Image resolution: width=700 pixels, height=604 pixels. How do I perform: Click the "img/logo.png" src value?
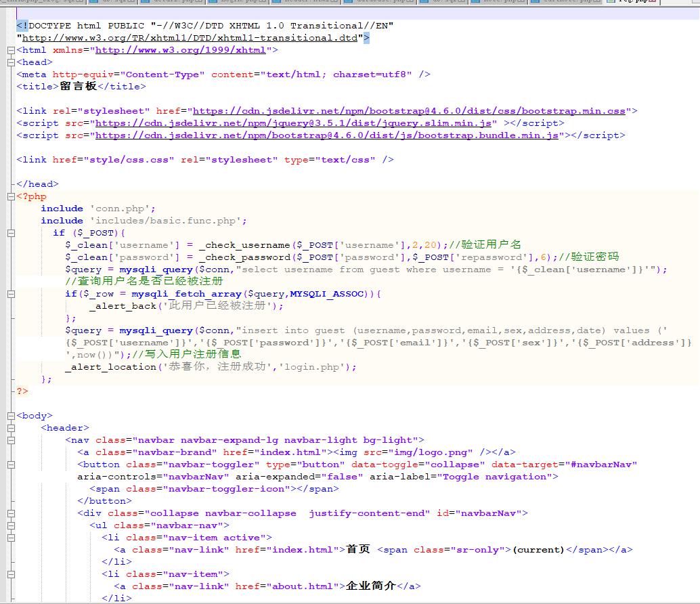(x=431, y=452)
